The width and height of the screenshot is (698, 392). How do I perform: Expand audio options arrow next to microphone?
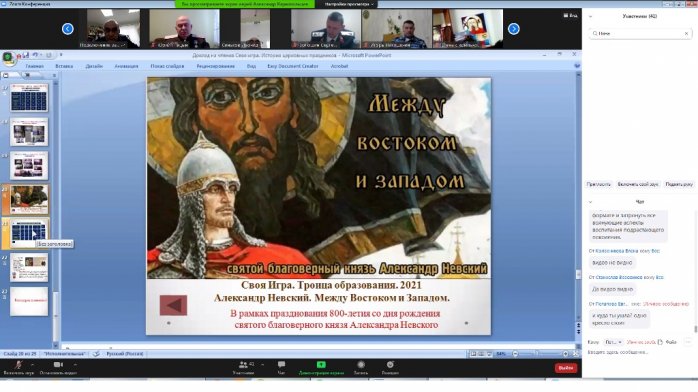[x=32, y=364]
